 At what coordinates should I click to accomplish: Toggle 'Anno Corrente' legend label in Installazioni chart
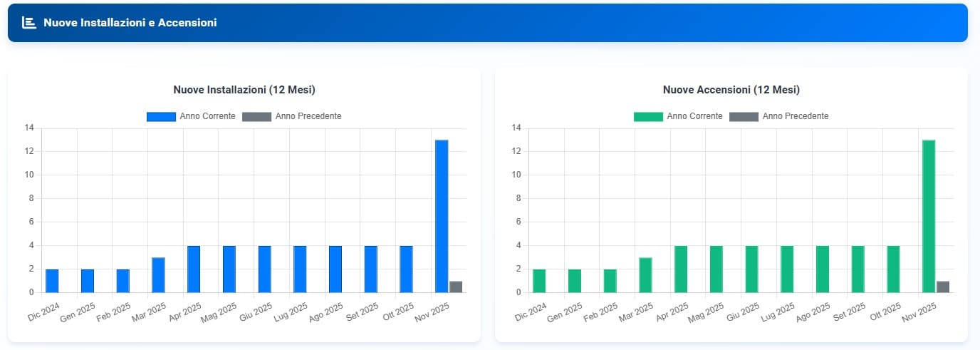click(x=207, y=116)
